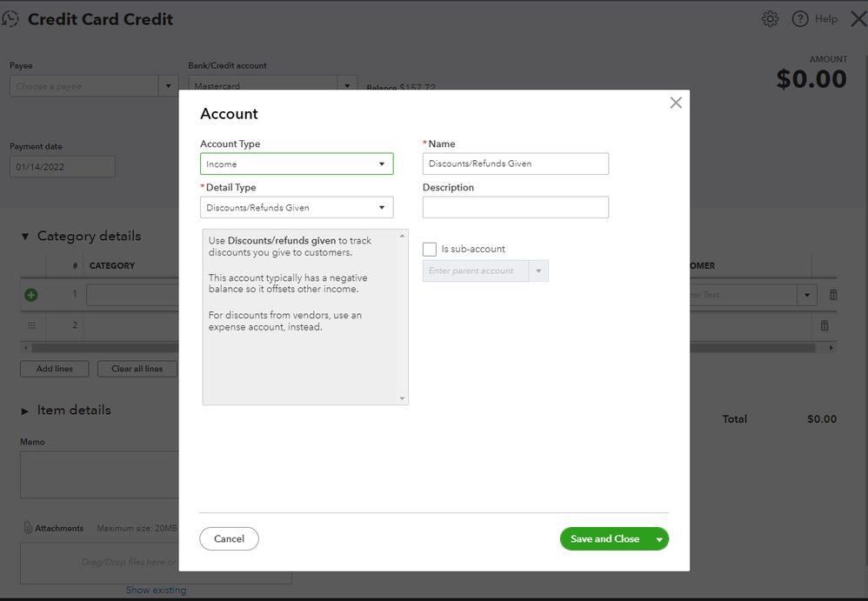The image size is (868, 601).
Task: Click the Clear all lines button
Action: 137,369
